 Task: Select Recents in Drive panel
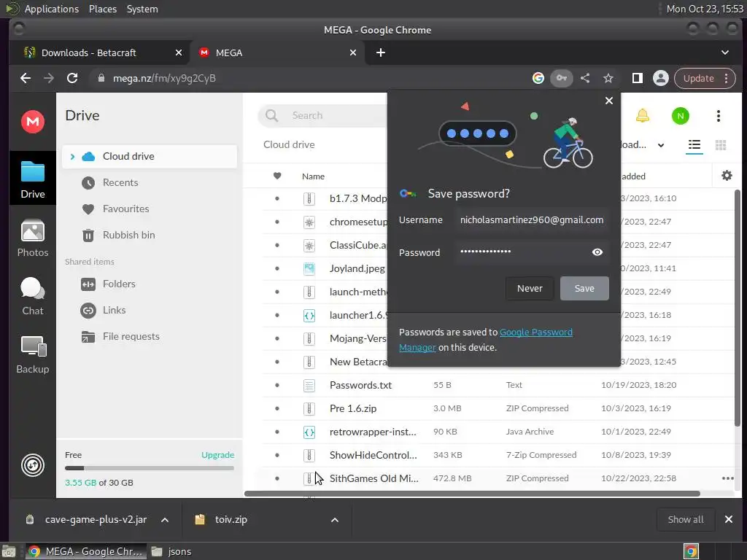pyautogui.click(x=120, y=182)
